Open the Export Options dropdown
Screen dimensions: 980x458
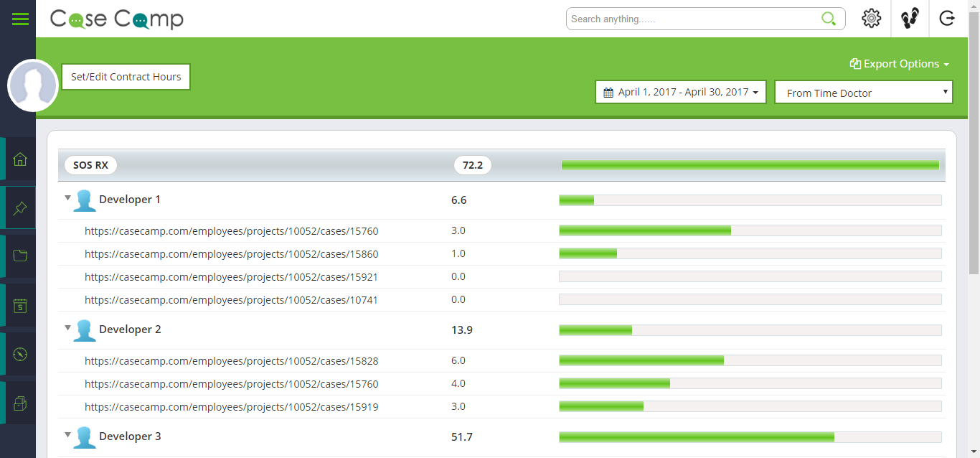pyautogui.click(x=900, y=64)
